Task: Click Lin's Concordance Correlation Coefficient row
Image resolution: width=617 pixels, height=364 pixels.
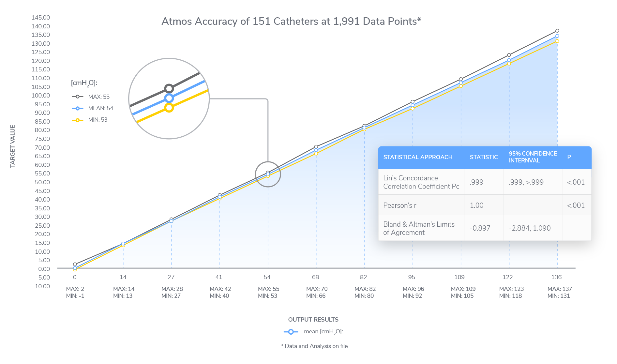Action: coord(485,182)
